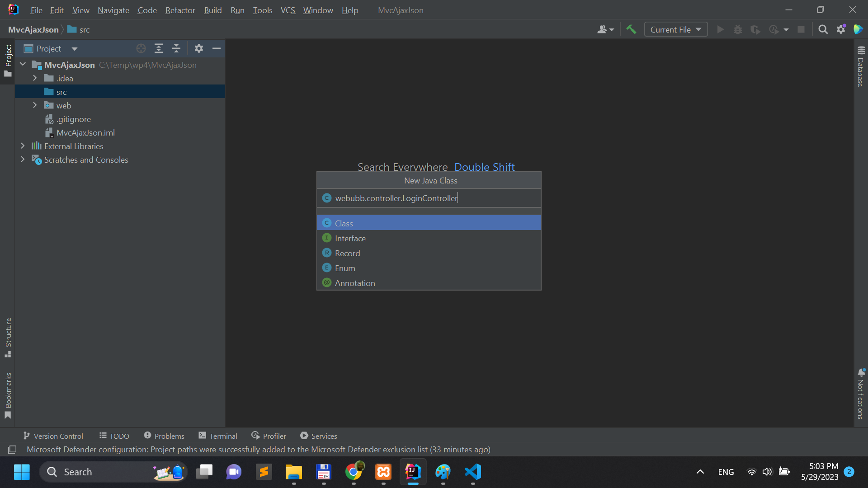Click Run with Coverage icon
This screenshot has width=868, height=488.
click(755, 29)
